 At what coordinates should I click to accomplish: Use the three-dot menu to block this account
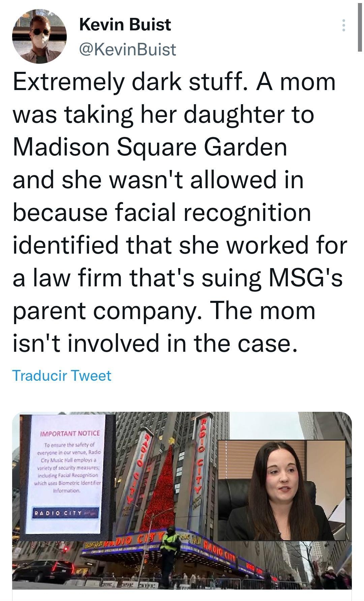coord(343,25)
